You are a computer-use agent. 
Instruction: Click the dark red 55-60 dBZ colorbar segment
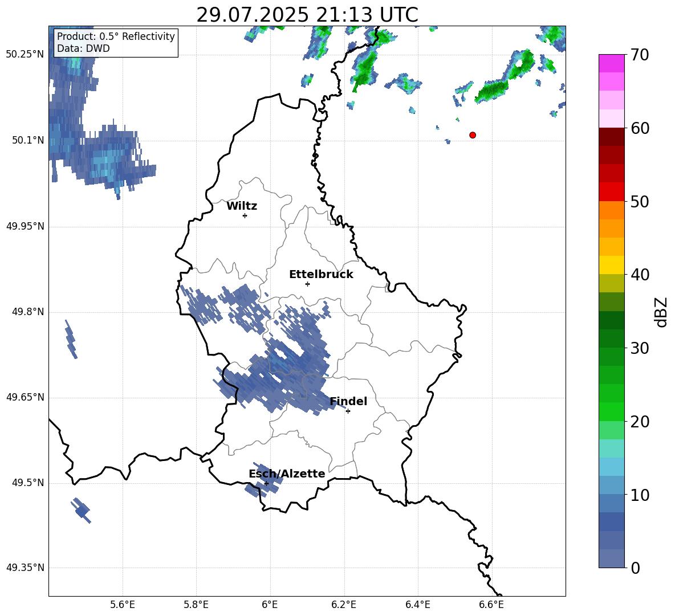[x=612, y=146]
